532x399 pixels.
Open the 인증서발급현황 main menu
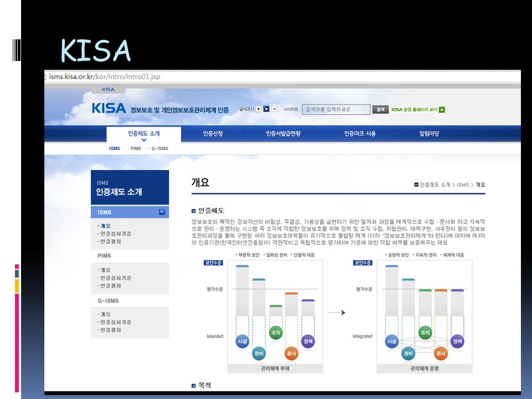pos(283,134)
